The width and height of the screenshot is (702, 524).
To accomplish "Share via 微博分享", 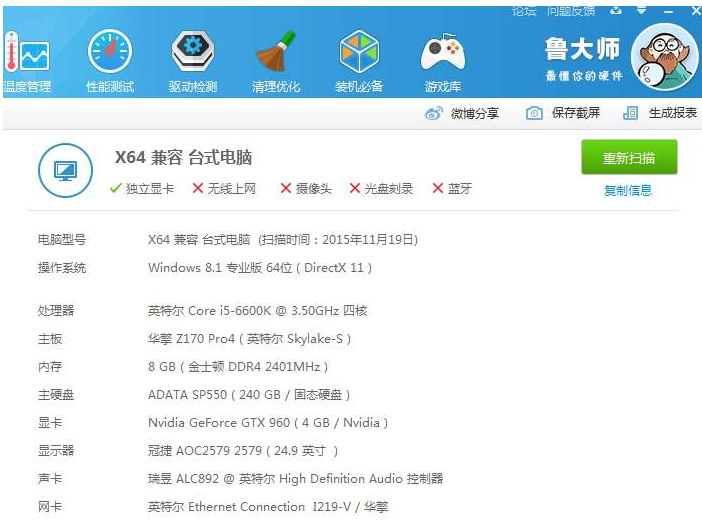I will 462,114.
